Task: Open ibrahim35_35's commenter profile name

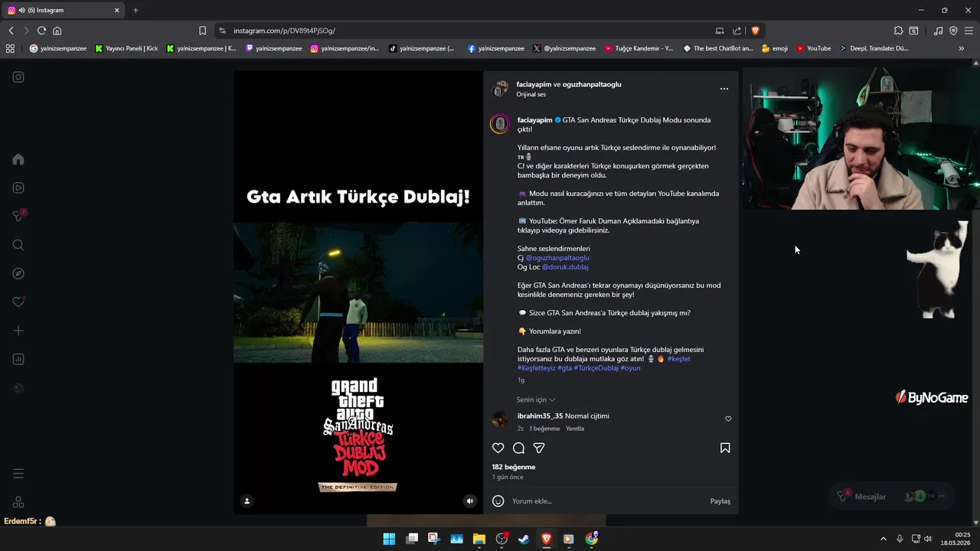Action: click(540, 416)
